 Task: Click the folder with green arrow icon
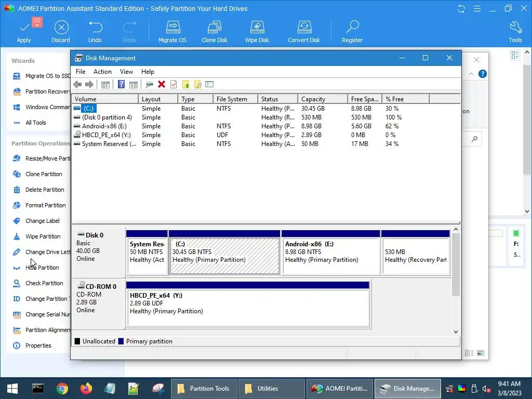pyautogui.click(x=186, y=85)
